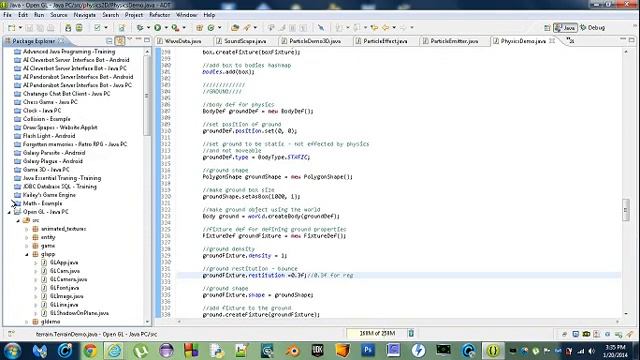The image size is (640, 360).
Task: Open the File menu
Action: pos(7,15)
